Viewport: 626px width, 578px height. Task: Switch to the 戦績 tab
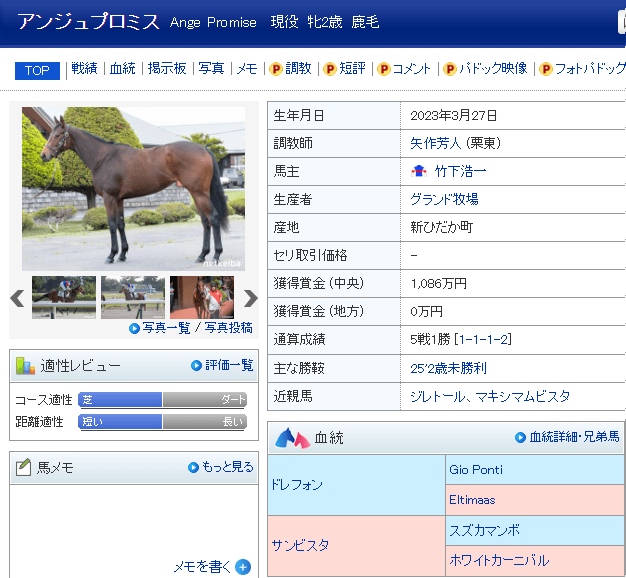tap(84, 69)
